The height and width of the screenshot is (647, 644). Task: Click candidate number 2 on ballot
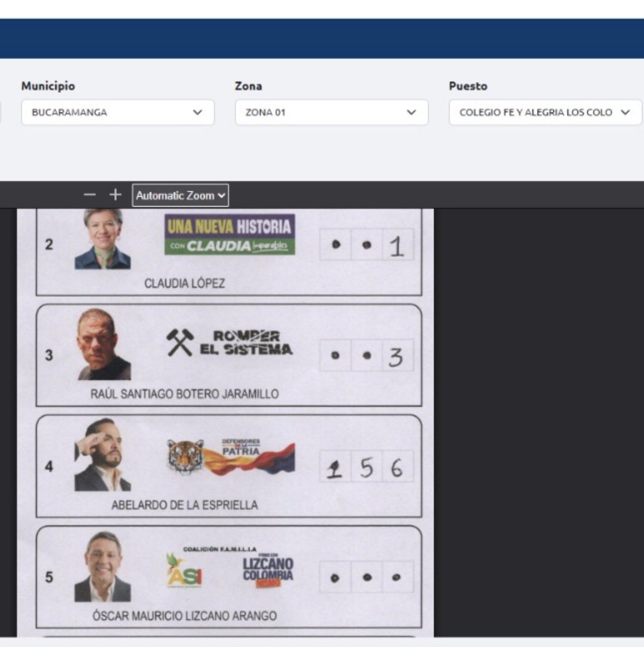point(49,244)
